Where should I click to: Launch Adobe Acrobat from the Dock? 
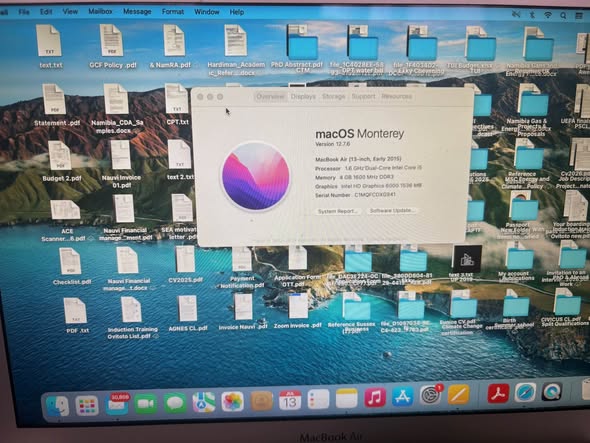pyautogui.click(x=498, y=393)
